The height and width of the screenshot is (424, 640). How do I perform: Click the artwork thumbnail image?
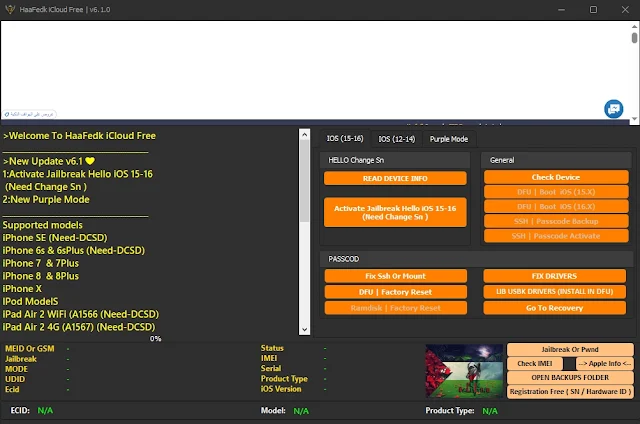coord(464,371)
